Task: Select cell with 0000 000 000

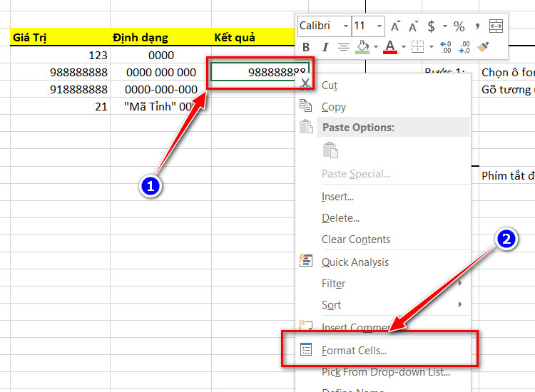Action: click(160, 72)
